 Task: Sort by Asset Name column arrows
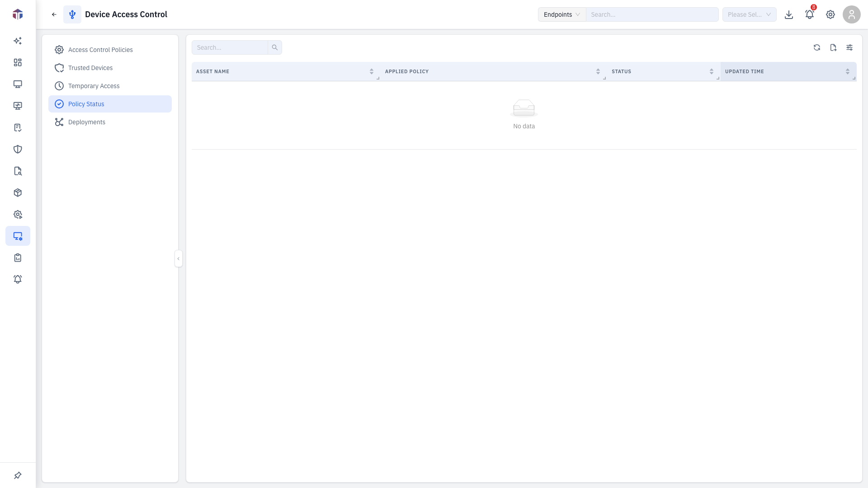(x=372, y=71)
